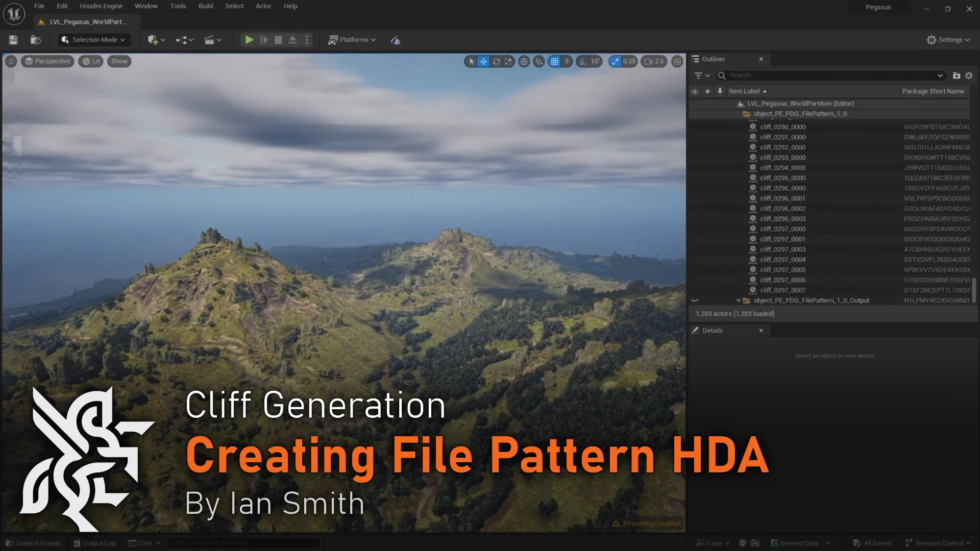Open the Selection Mode dropdown
The image size is (980, 551).
coord(93,39)
